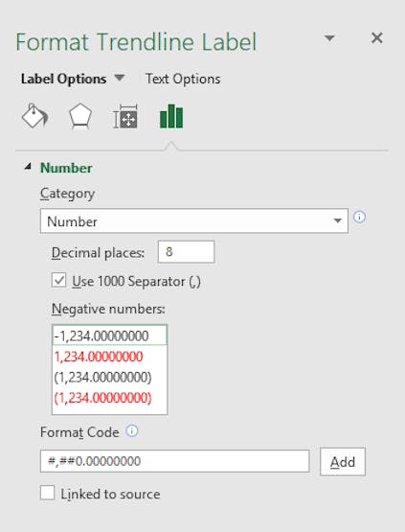Expand the Label Options dropdown arrow
This screenshot has width=405, height=532.
(120, 79)
